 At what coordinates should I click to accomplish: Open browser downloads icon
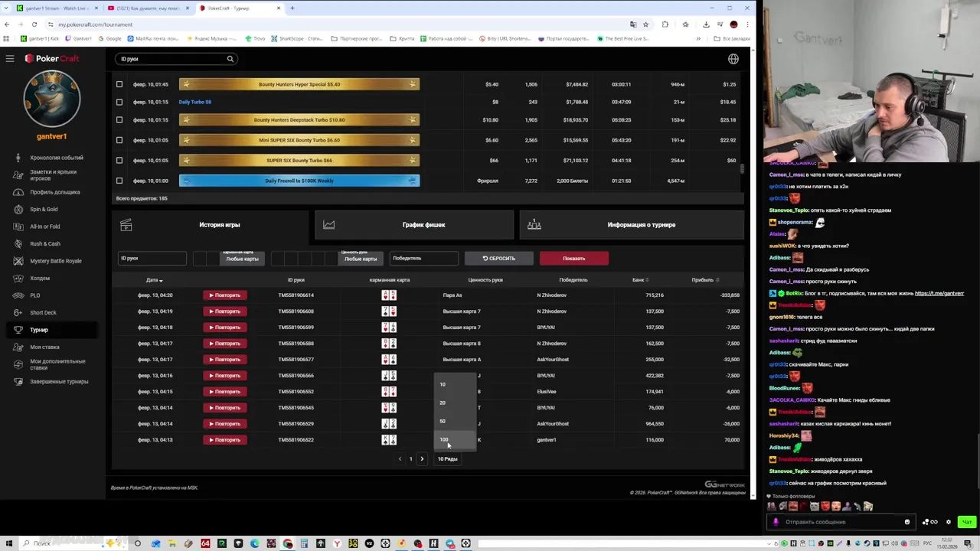[x=706, y=24]
